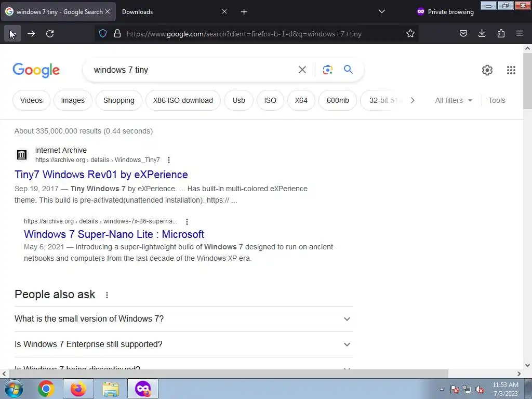Apply ISO filter chip
The width and height of the screenshot is (532, 399).
[270, 100]
